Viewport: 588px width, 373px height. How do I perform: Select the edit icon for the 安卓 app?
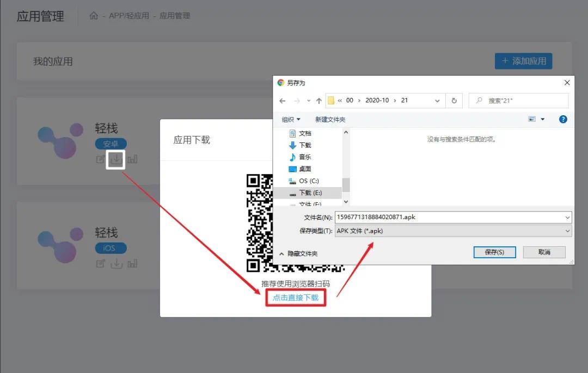tap(101, 159)
